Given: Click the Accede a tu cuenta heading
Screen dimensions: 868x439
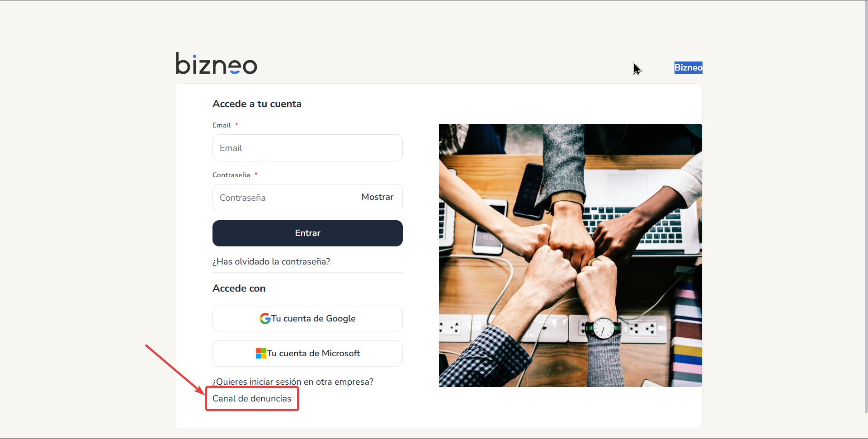Looking at the screenshot, I should tap(257, 104).
